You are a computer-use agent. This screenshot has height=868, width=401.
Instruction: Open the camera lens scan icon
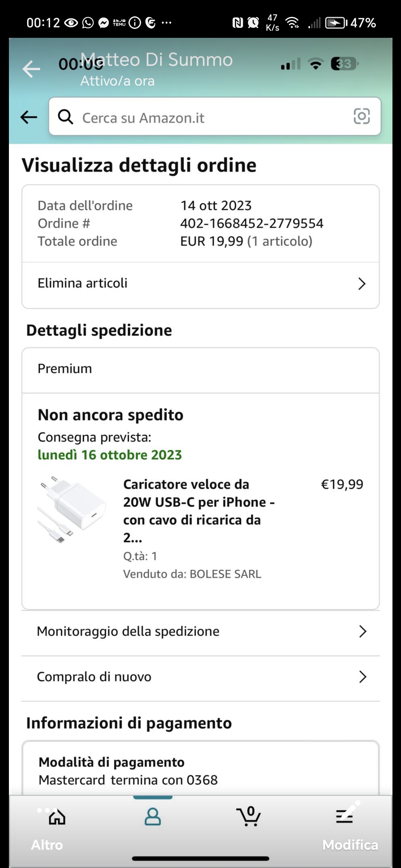click(362, 116)
